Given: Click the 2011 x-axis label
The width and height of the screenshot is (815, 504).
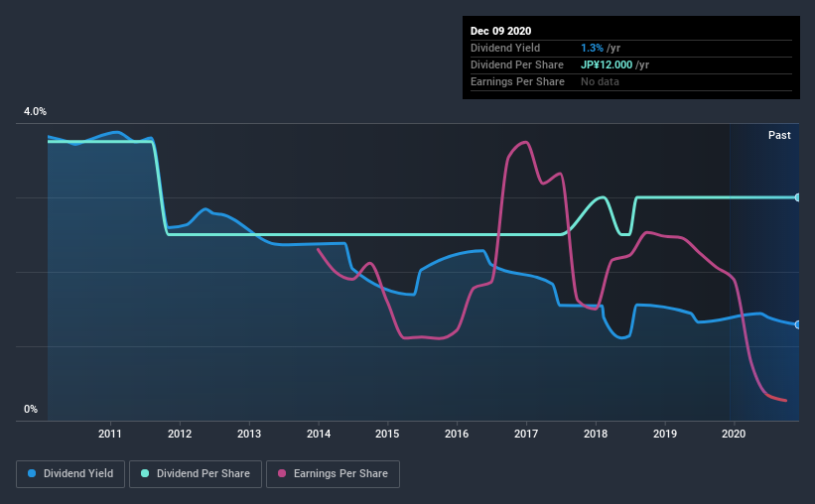Looking at the screenshot, I should [109, 434].
